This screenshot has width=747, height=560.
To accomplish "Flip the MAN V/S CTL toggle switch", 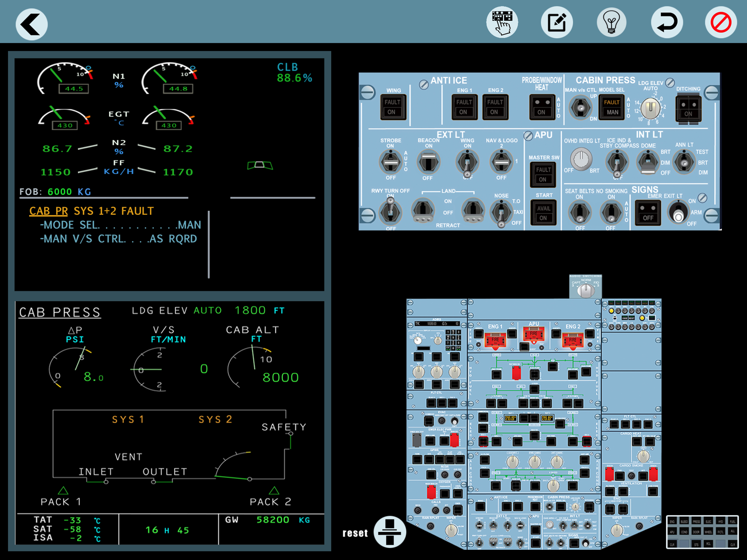I will [x=580, y=107].
